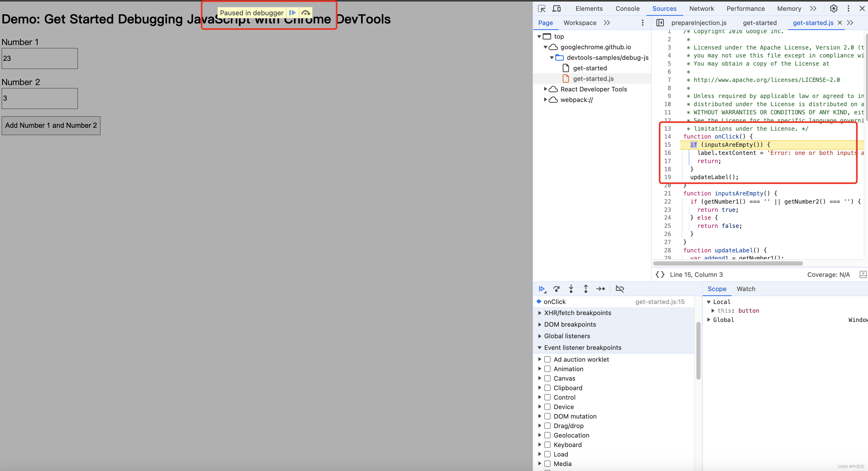Click the editor horizontal scrollbar
This screenshot has width=868, height=471.
728,263
